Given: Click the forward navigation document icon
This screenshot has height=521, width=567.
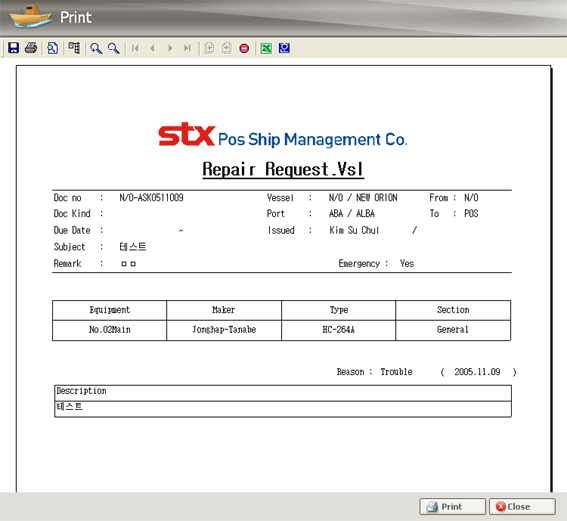Looking at the screenshot, I should pyautogui.click(x=227, y=48).
